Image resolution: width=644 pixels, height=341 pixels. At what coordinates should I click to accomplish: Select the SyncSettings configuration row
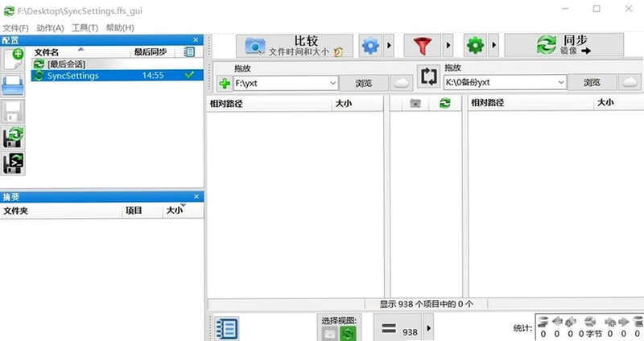pos(117,76)
